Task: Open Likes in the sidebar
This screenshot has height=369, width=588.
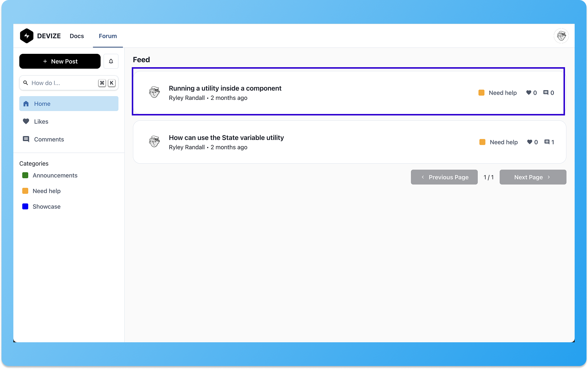Action: pos(41,121)
